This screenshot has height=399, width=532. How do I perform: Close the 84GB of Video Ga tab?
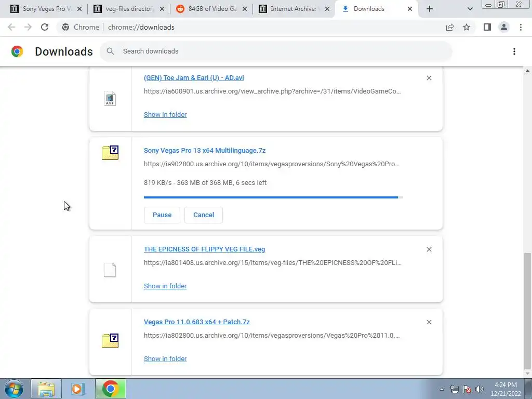245,9
